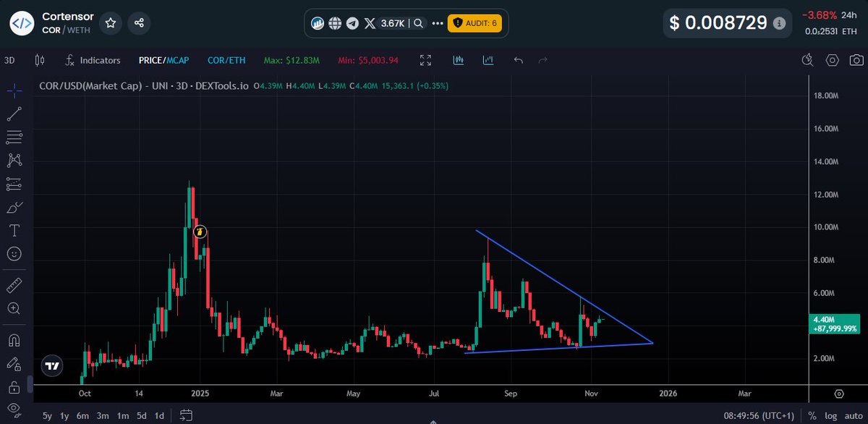Viewport: 868px width, 424px height.
Task: Open the 3D timeframe selector
Action: (9, 60)
